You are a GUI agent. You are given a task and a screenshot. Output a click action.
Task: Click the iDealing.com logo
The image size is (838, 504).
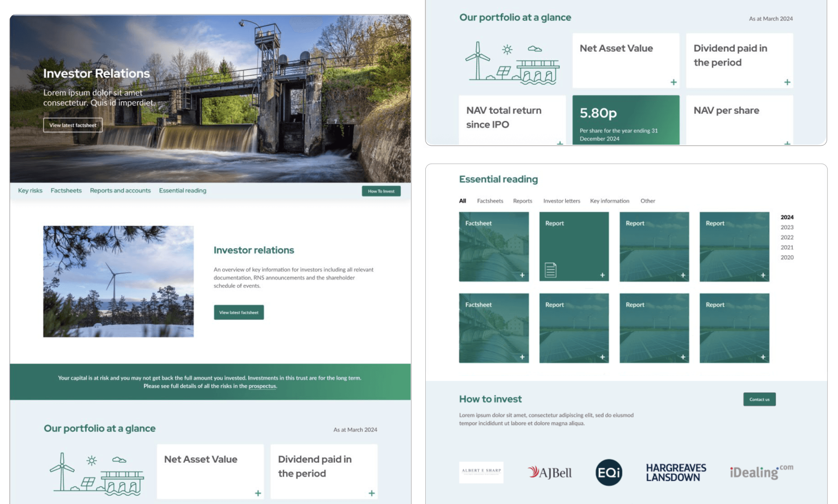pyautogui.click(x=761, y=471)
